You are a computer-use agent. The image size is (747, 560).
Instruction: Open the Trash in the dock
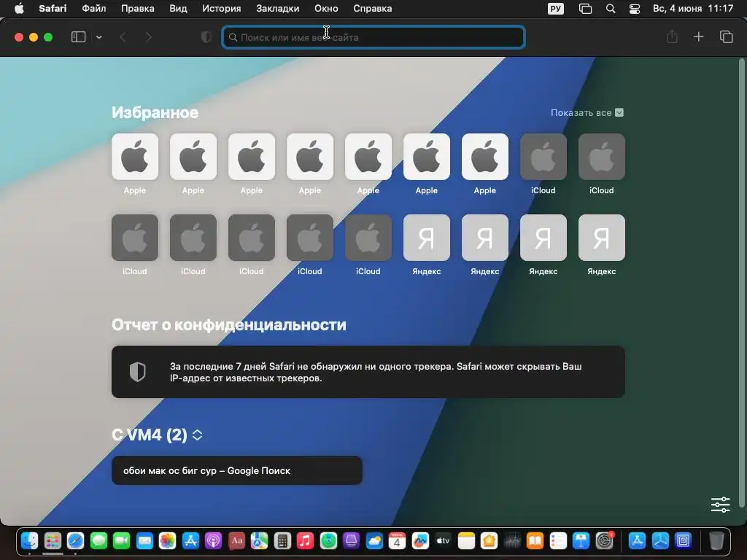(716, 541)
